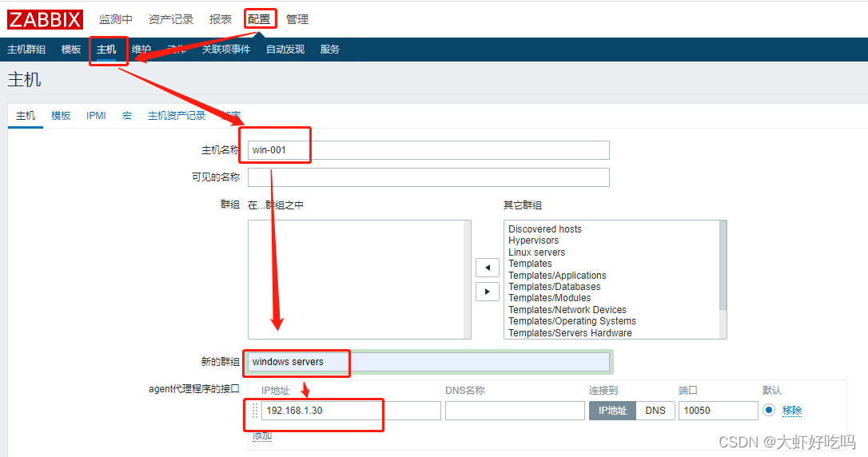Select the Templates group entry
Viewport: 868px width, 457px height.
tap(531, 264)
